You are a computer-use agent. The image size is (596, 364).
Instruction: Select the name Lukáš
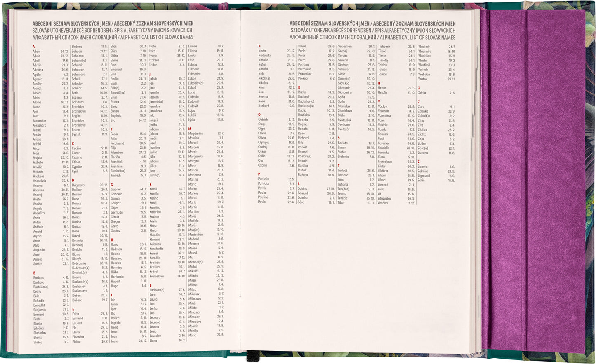coord(192,115)
